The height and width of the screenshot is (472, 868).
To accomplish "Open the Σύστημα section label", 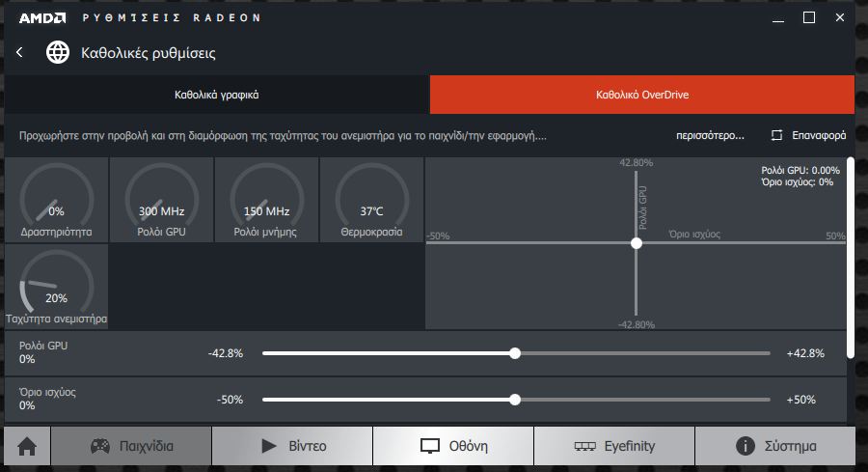I will pos(791,446).
